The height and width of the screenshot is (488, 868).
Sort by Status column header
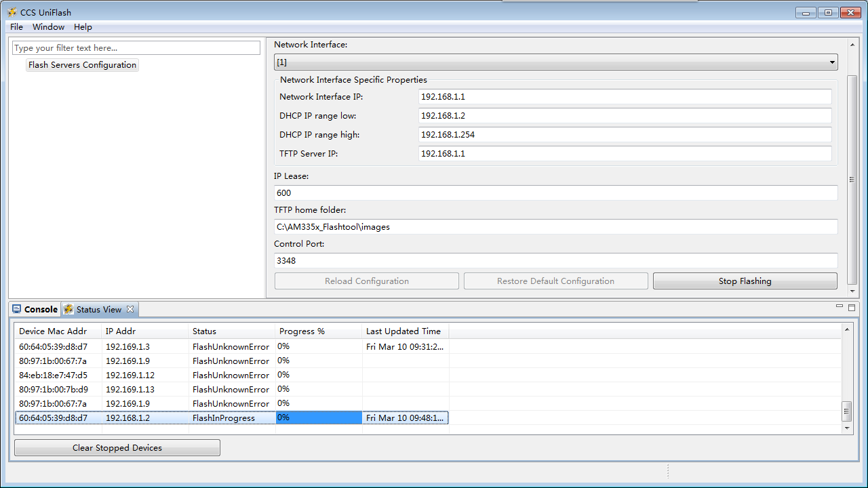pyautogui.click(x=232, y=331)
